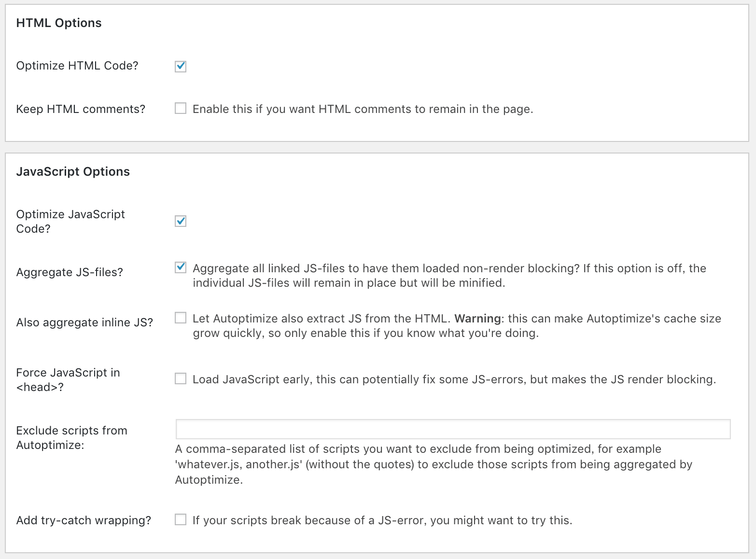Click the "If your scripts break" description text
The width and height of the screenshot is (756, 559).
(x=382, y=520)
